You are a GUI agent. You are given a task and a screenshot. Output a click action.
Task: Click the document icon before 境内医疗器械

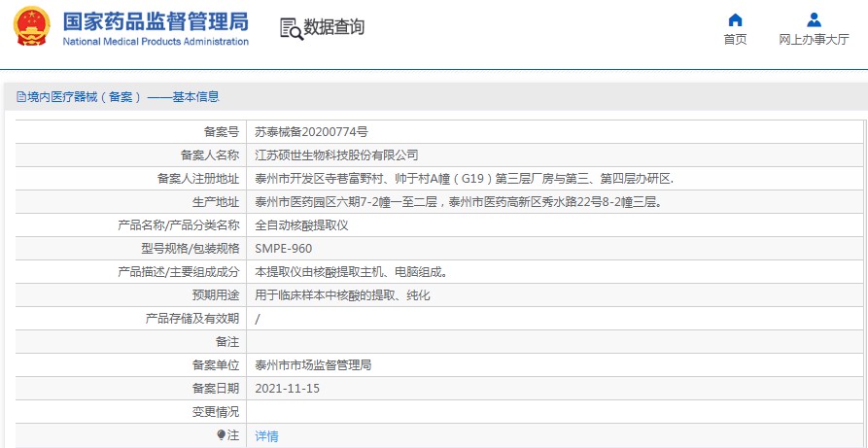coord(21,97)
